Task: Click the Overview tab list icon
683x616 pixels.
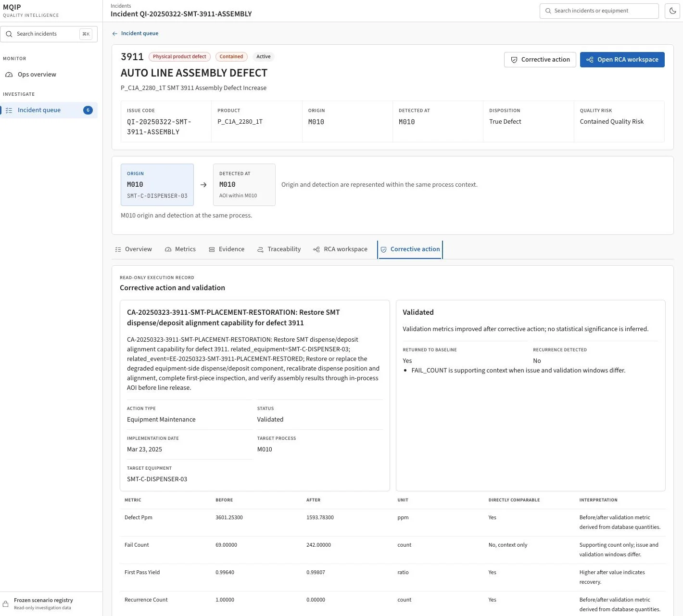Action: click(118, 250)
